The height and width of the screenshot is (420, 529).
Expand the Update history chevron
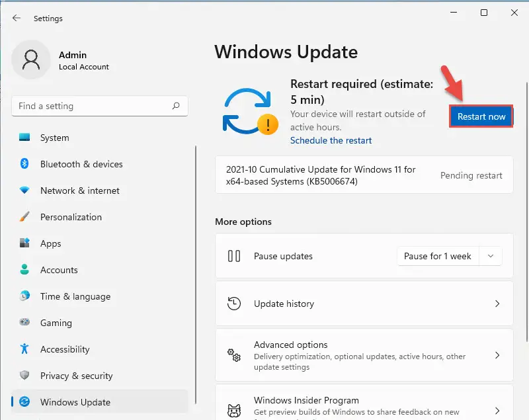pyautogui.click(x=497, y=304)
